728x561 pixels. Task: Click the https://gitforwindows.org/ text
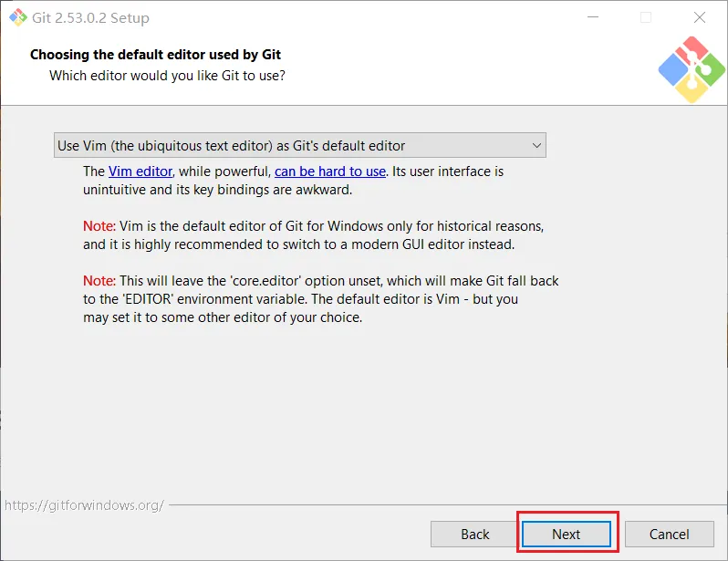pyautogui.click(x=84, y=504)
